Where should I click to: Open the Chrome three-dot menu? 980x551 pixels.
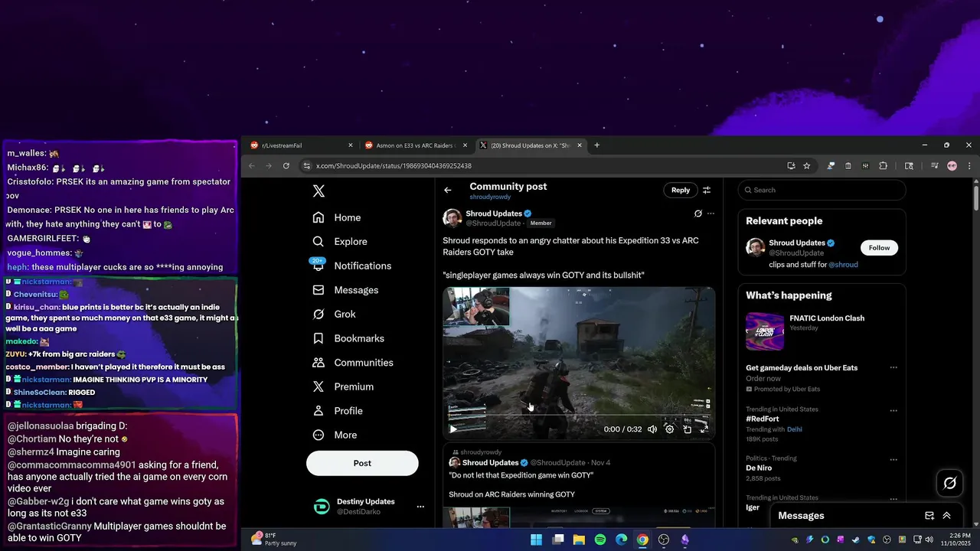pos(969,165)
